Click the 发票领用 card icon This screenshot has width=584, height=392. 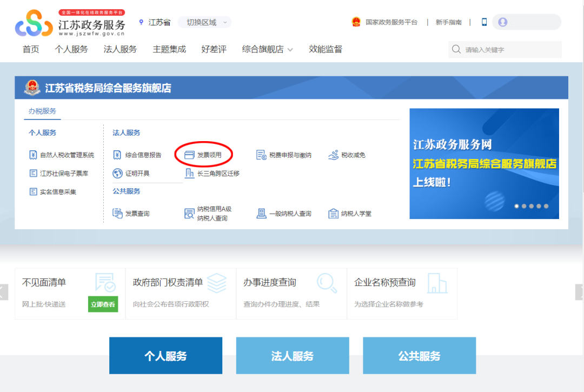click(x=190, y=155)
